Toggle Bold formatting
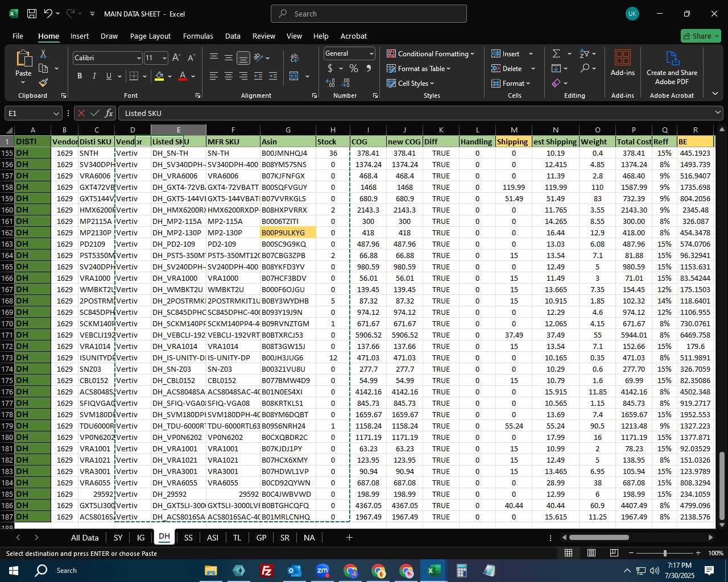Image resolution: width=728 pixels, height=582 pixels. pos(80,76)
